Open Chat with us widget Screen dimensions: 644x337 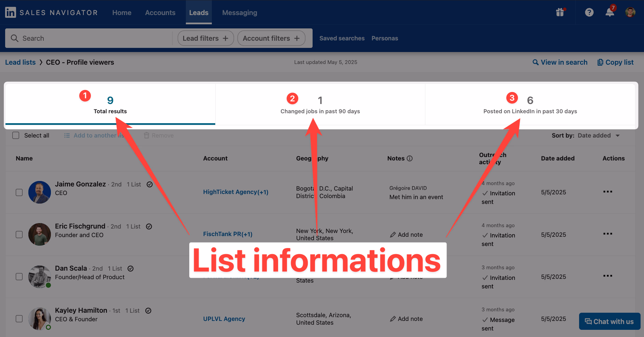609,321
